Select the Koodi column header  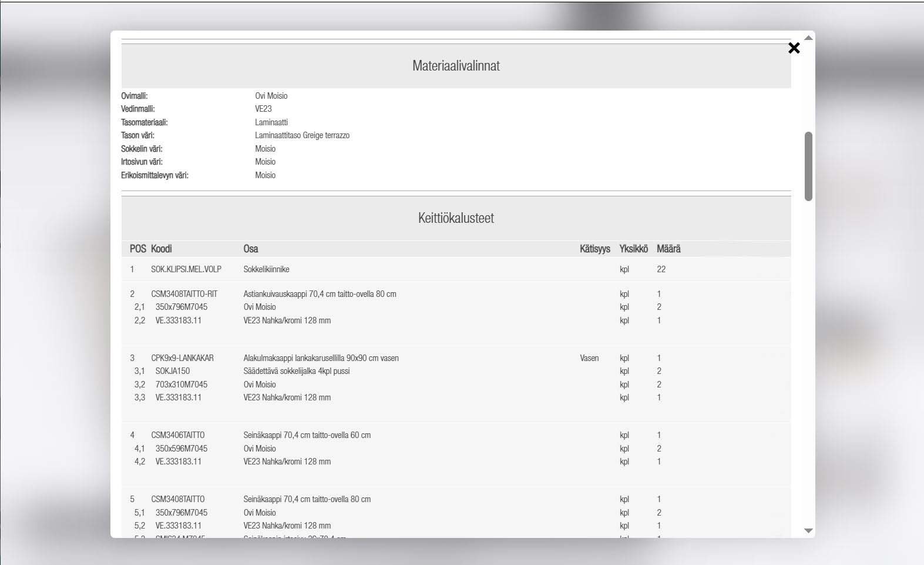[x=162, y=249]
